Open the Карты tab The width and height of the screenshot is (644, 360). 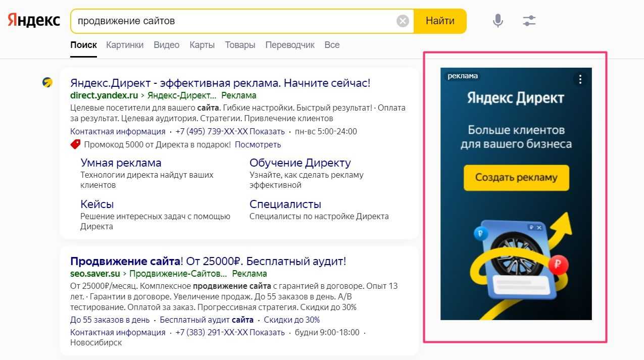tap(202, 45)
